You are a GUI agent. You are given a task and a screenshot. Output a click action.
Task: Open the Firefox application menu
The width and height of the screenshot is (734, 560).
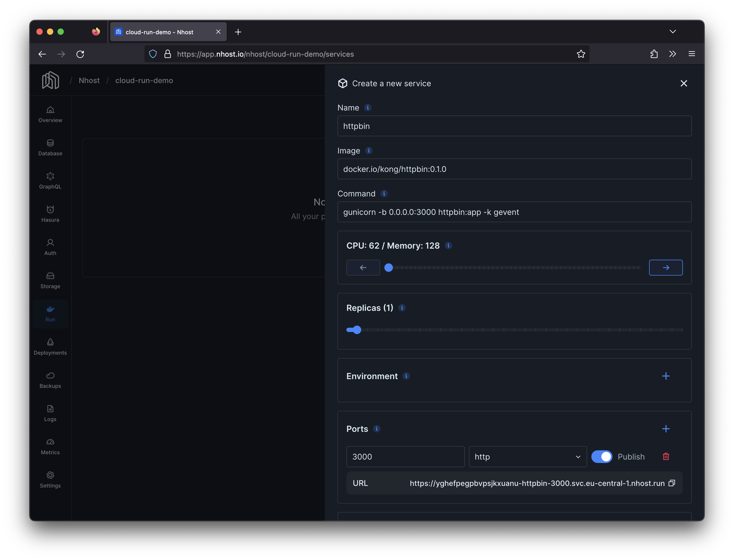pos(692,54)
